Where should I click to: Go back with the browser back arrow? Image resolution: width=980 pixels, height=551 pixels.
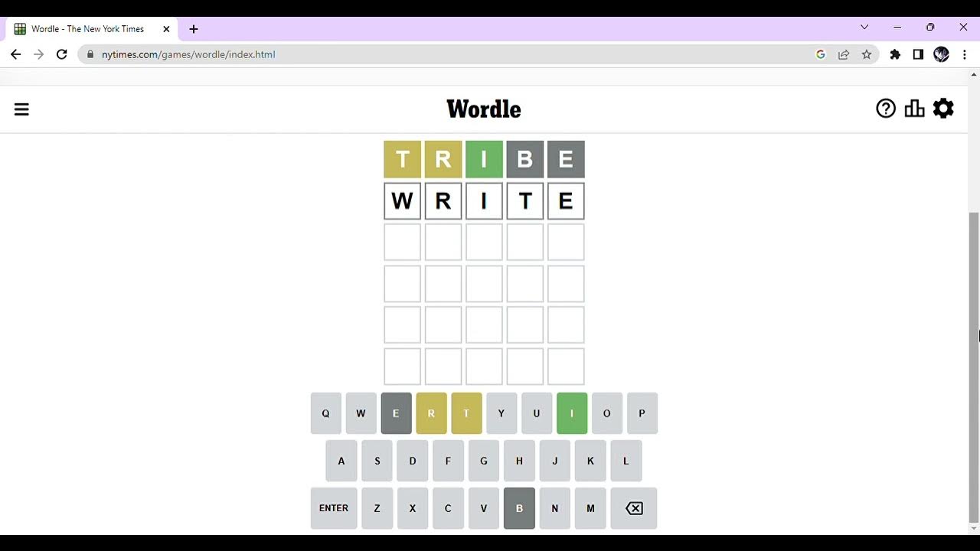pos(15,54)
